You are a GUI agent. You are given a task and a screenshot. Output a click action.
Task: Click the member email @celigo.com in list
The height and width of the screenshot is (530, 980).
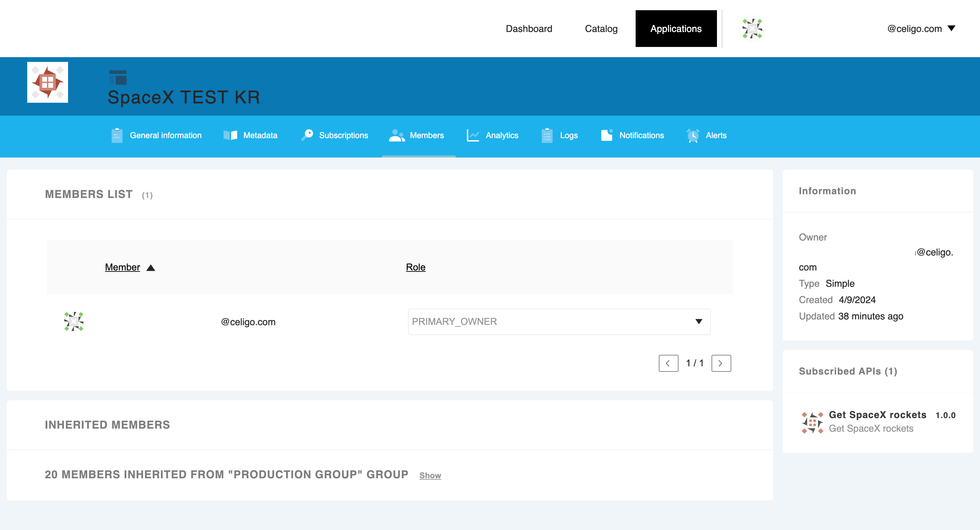pos(248,322)
